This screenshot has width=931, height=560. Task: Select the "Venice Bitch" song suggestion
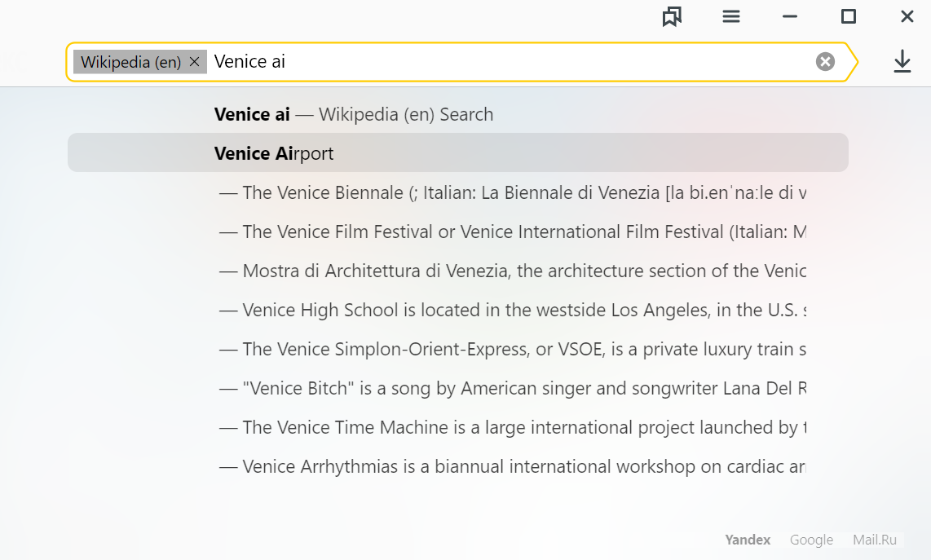tap(458, 388)
